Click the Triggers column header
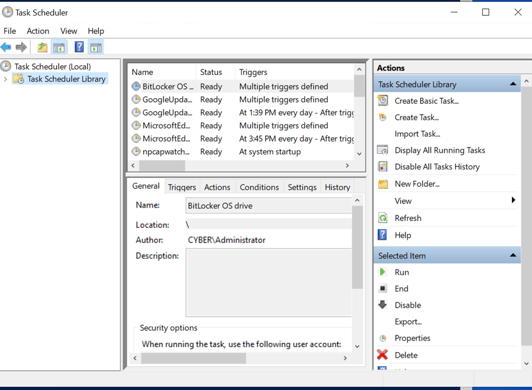This screenshot has width=532, height=390. [294, 72]
